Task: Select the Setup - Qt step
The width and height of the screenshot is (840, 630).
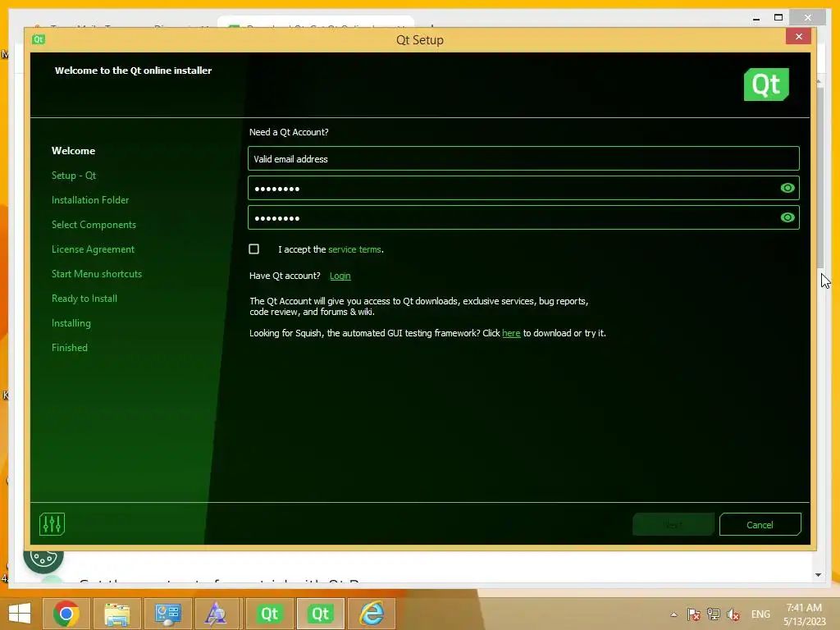Action: [73, 176]
